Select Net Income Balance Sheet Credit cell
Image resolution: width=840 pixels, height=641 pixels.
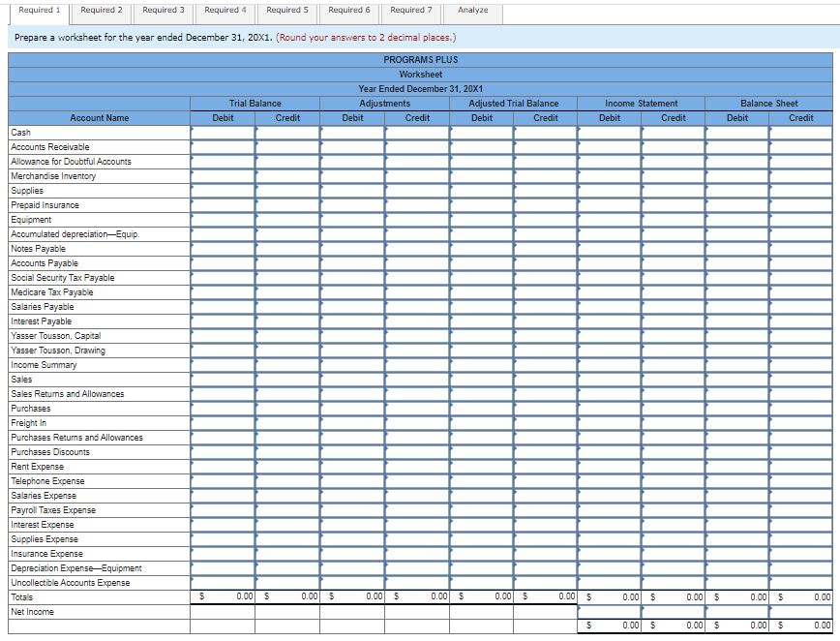pyautogui.click(x=801, y=612)
